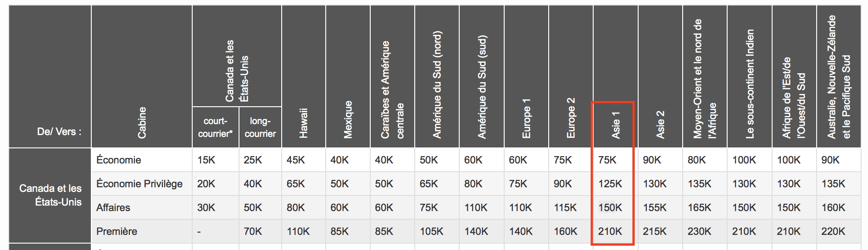
Task: Select the "Affaires" cabin row label
Action: coord(113,207)
